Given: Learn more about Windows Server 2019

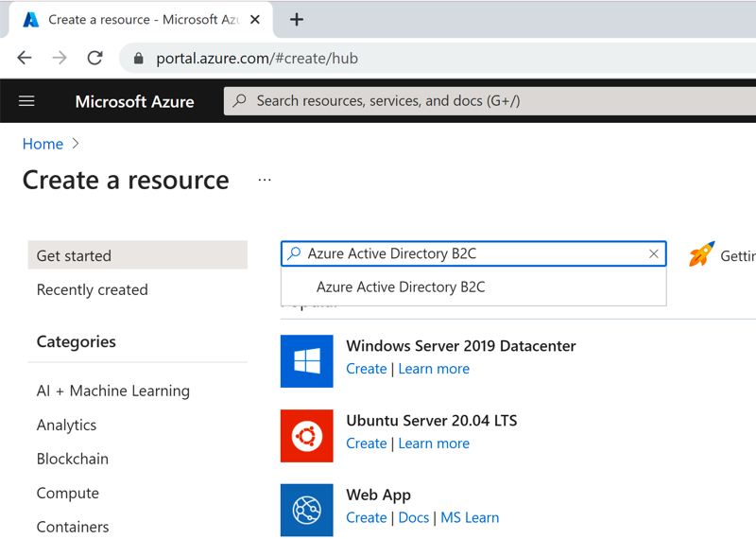Looking at the screenshot, I should tap(434, 369).
